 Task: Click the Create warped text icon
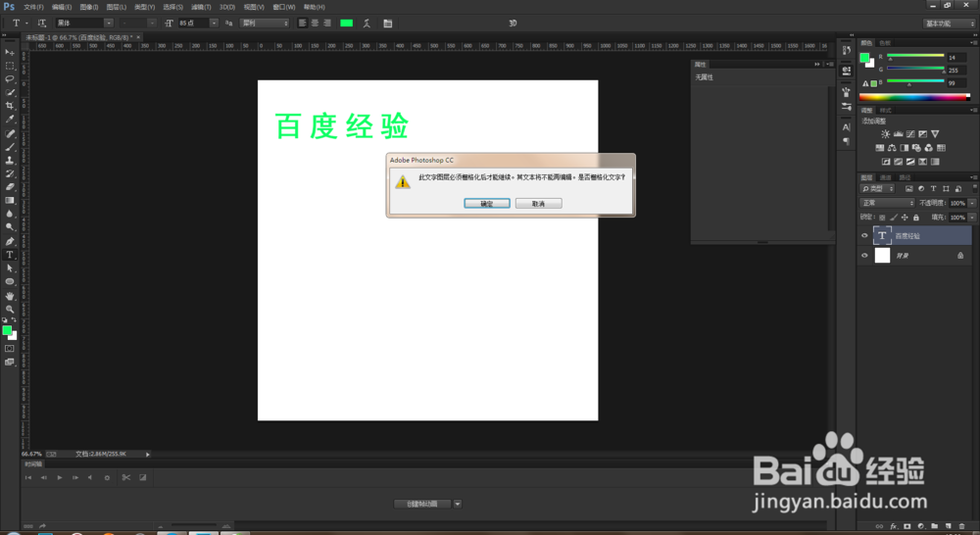point(367,24)
